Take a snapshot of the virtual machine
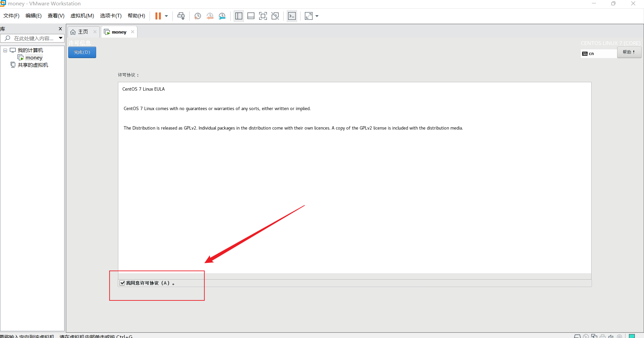This screenshot has height=338, width=644. 198,16
